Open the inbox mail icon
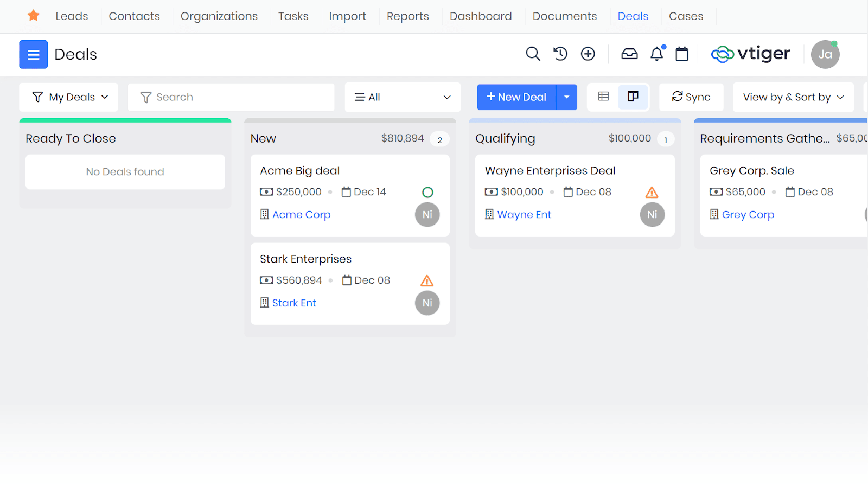 629,54
